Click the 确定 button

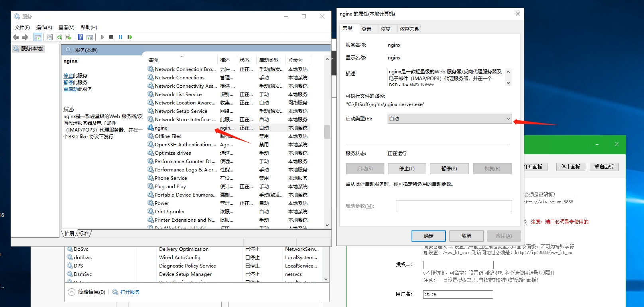[429, 236]
